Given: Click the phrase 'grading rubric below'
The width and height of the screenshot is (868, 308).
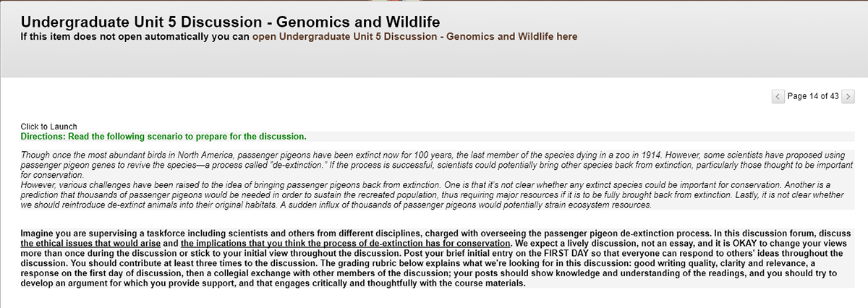Looking at the screenshot, I should [386, 273].
